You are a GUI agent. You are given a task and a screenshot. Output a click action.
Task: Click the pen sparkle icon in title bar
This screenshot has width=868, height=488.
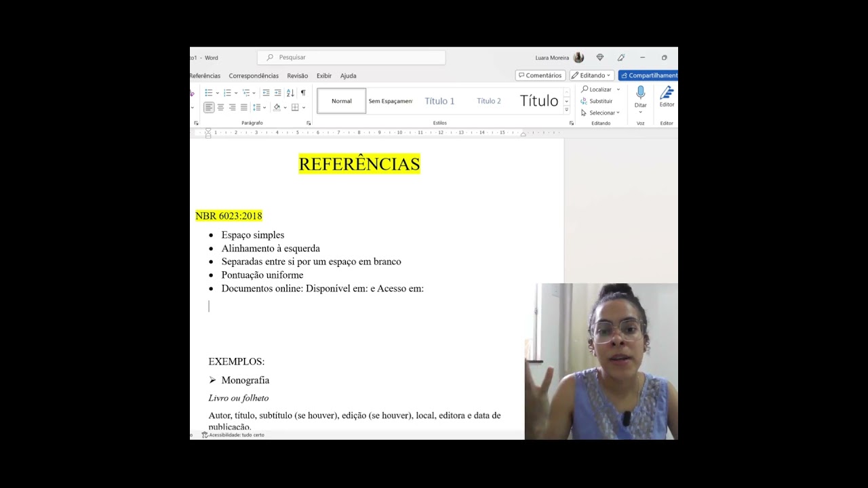coord(620,58)
